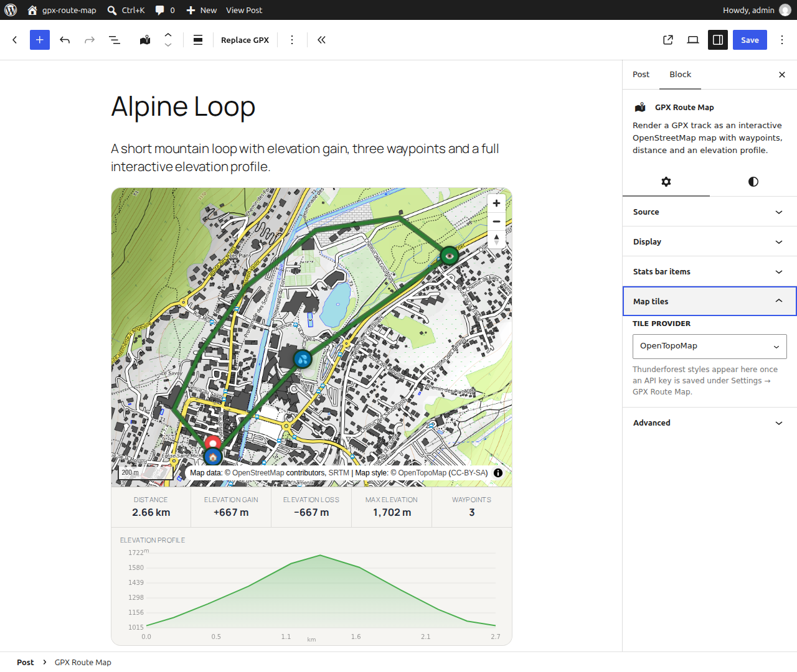Open the Tile Provider dropdown

point(710,347)
